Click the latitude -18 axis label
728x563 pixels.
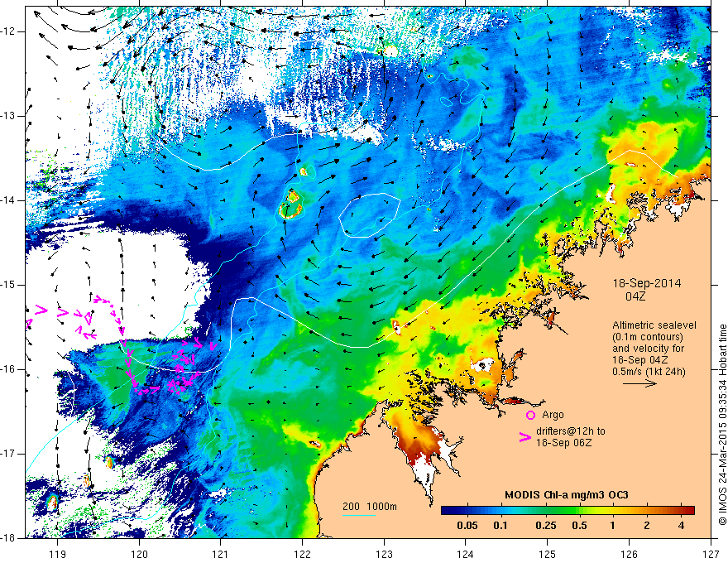pyautogui.click(x=8, y=538)
